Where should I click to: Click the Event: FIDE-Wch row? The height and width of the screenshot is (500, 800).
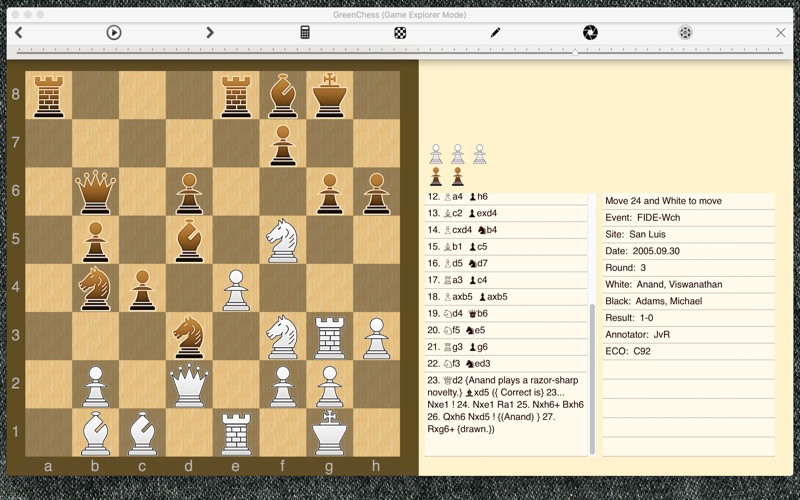[x=688, y=218]
